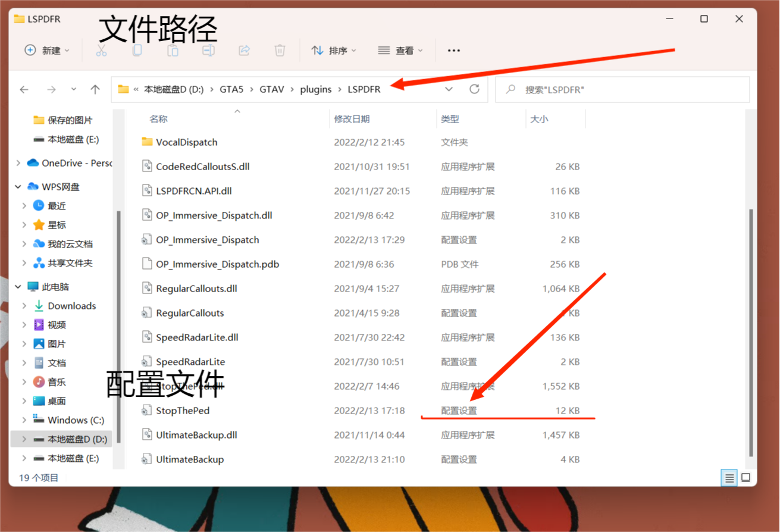Sort by 修改日期 column header

(x=352, y=119)
